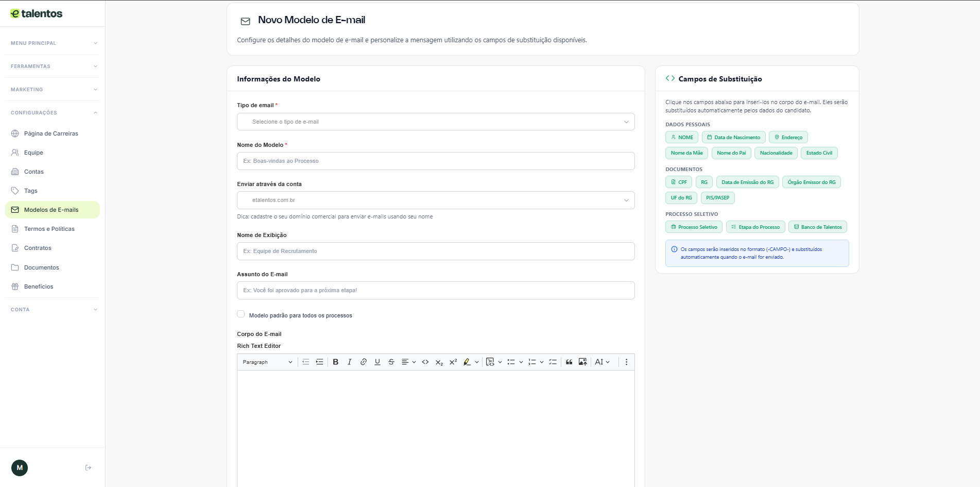Open Página de Carreiras in sidebar
Image resolution: width=980 pixels, height=487 pixels.
[51, 133]
